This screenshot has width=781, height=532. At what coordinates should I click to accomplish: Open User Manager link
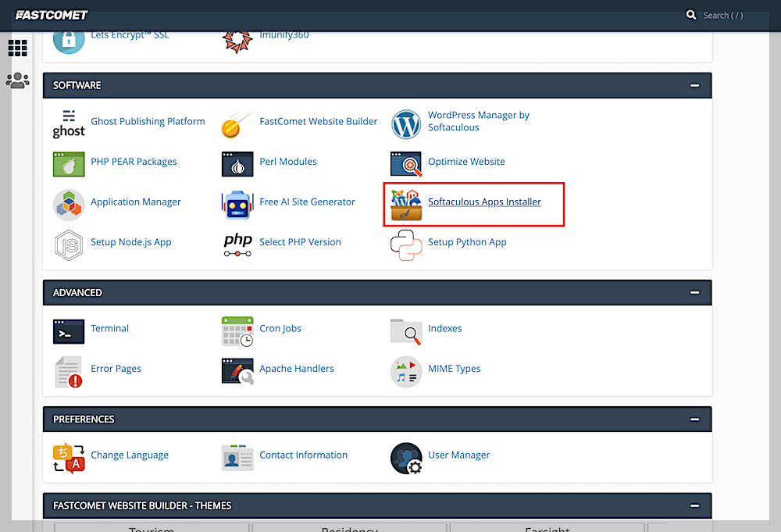[x=458, y=455]
